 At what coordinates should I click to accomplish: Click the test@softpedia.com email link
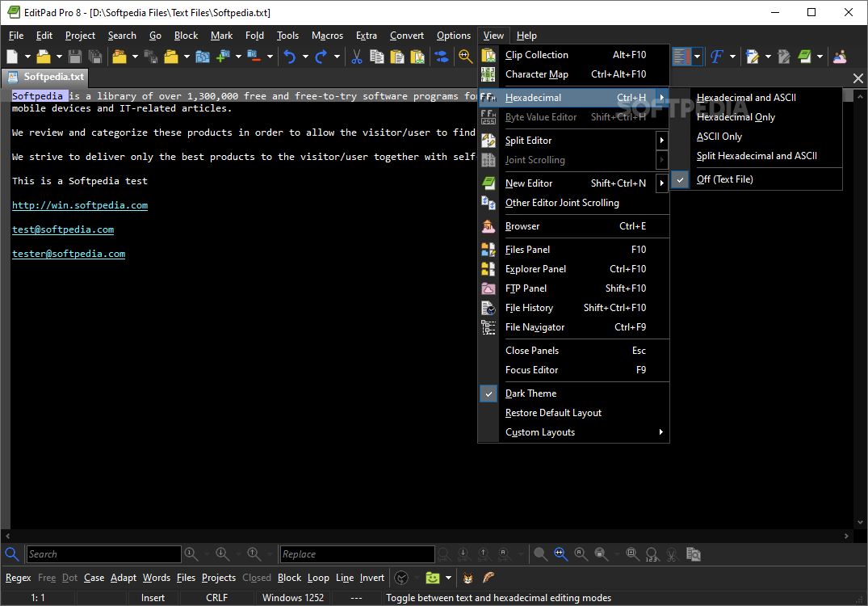pyautogui.click(x=63, y=229)
